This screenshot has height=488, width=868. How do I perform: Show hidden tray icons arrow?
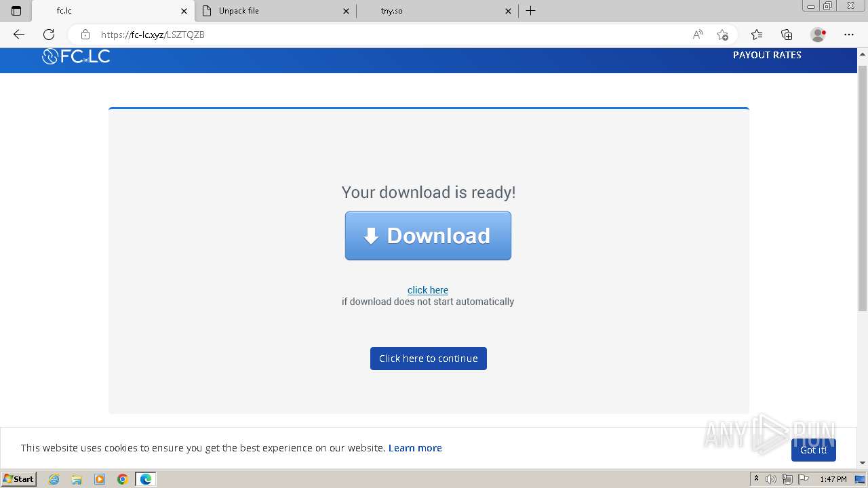(x=756, y=479)
